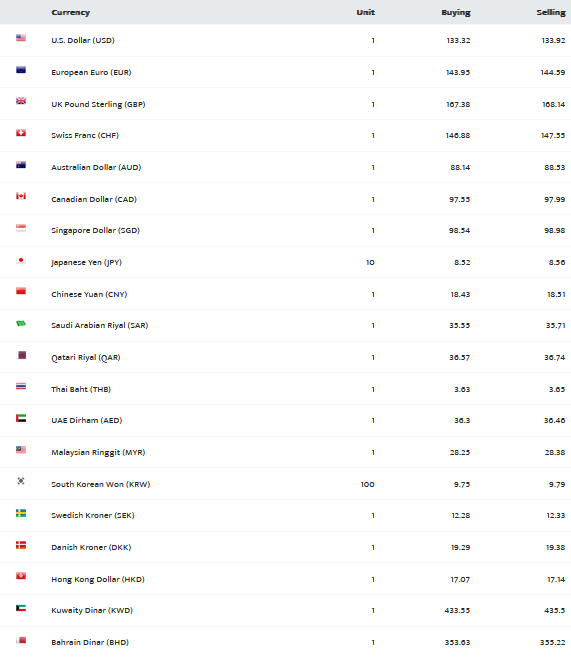571x667 pixels.
Task: Click the Hong Kong Dollar buying rate 17.07
Action: tap(460, 579)
